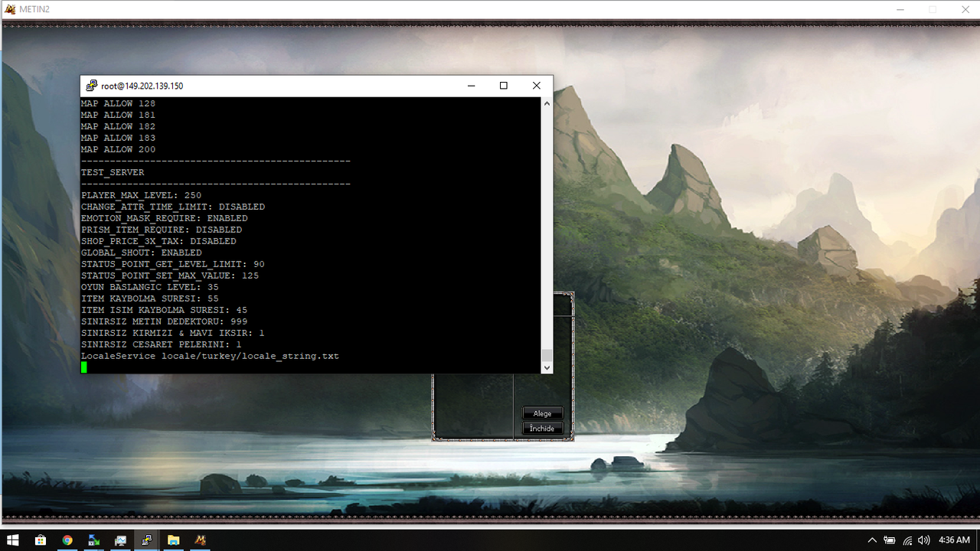
Task: Click PuTTY scrollbar up arrow
Action: click(547, 103)
